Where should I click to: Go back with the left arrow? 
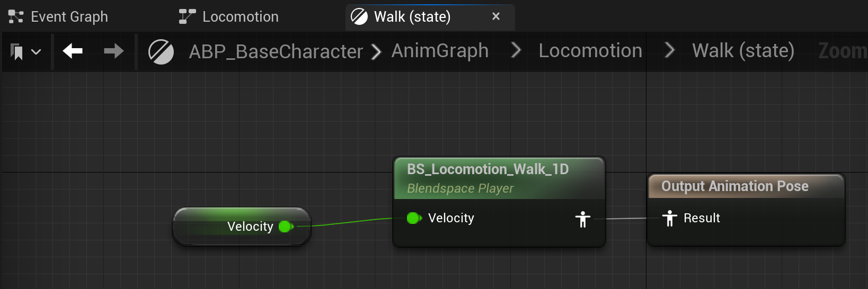pos(73,51)
